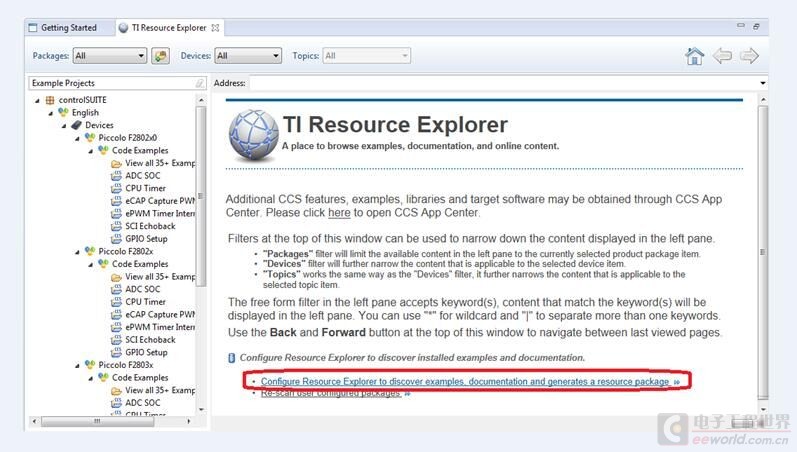Collapse the Piccolo F2802x0 node
The image size is (797, 452).
(77, 138)
